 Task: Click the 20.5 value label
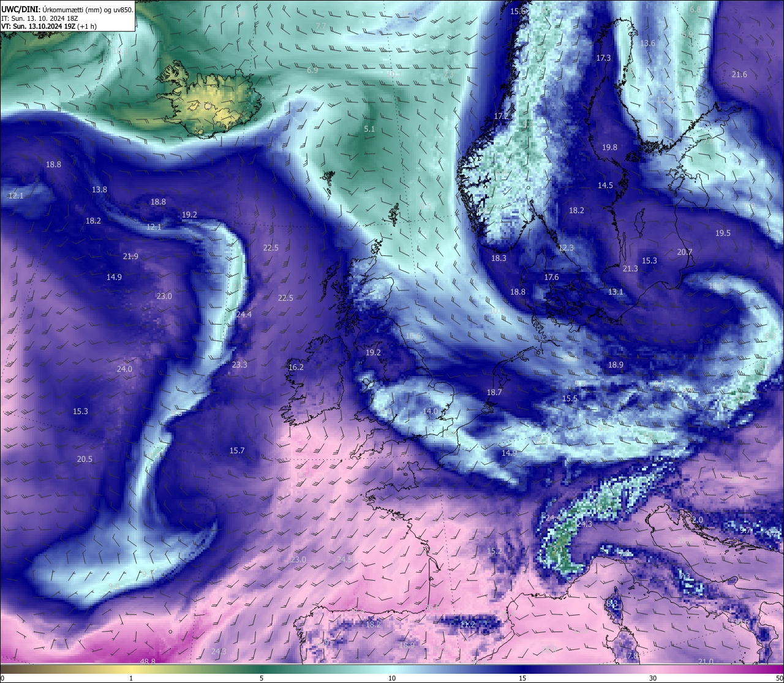[x=85, y=459]
